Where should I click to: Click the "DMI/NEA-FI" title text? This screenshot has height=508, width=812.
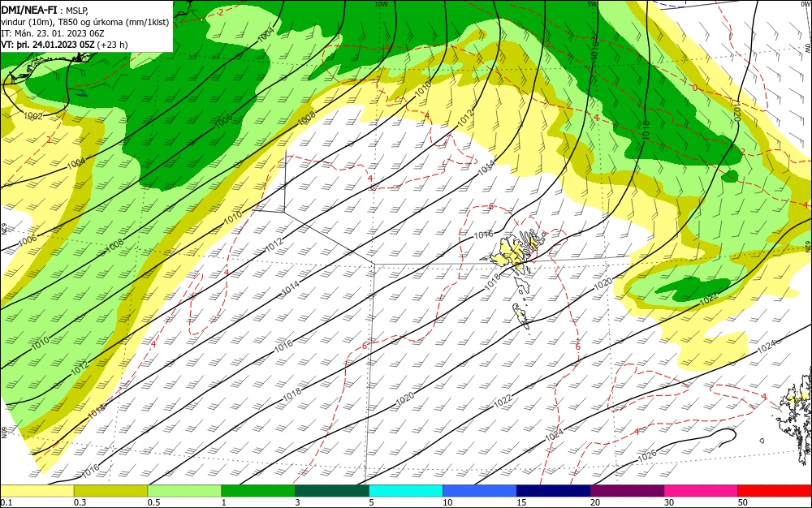(29, 9)
